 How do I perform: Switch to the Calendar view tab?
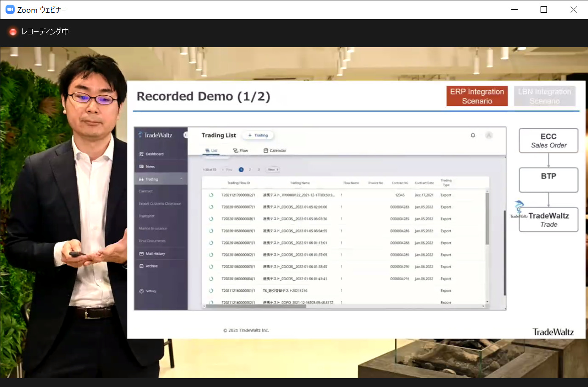(x=275, y=150)
